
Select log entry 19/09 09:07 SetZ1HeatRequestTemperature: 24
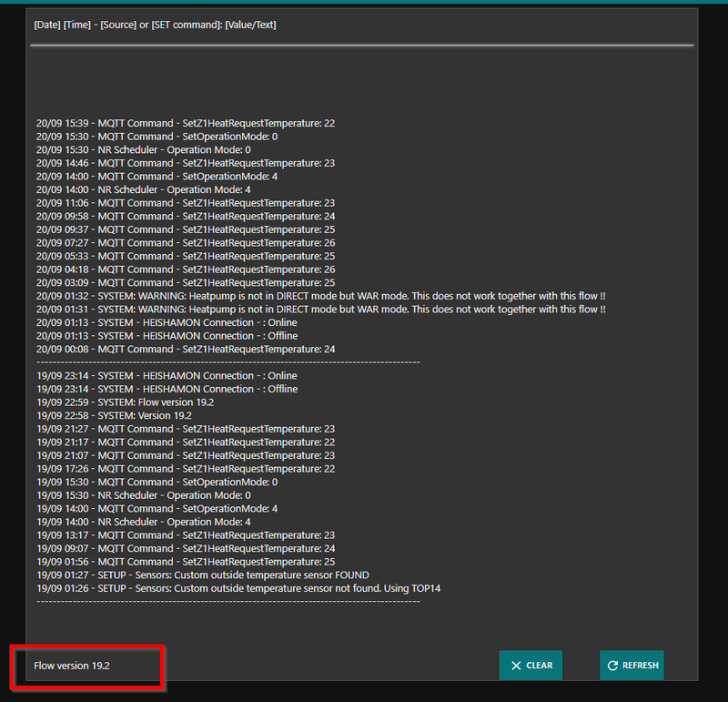pyautogui.click(x=186, y=549)
